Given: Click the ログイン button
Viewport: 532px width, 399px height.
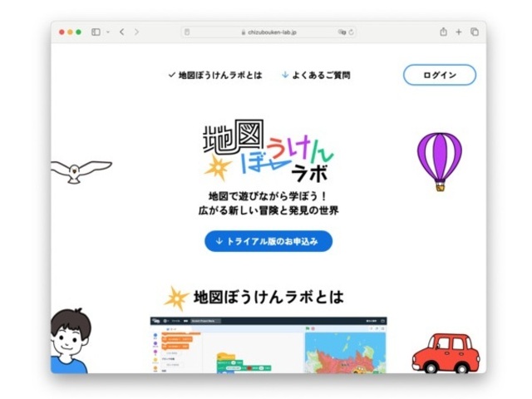Looking at the screenshot, I should point(440,75).
